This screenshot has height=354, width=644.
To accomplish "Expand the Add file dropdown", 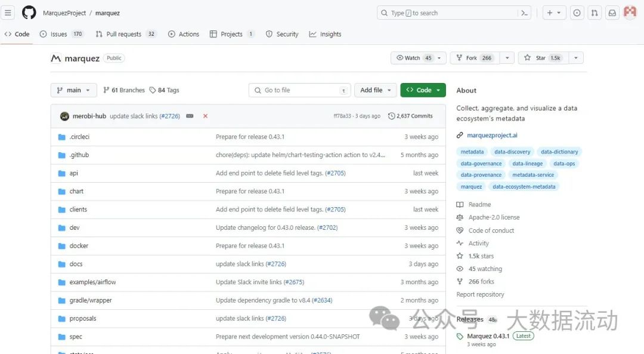I will [x=376, y=90].
